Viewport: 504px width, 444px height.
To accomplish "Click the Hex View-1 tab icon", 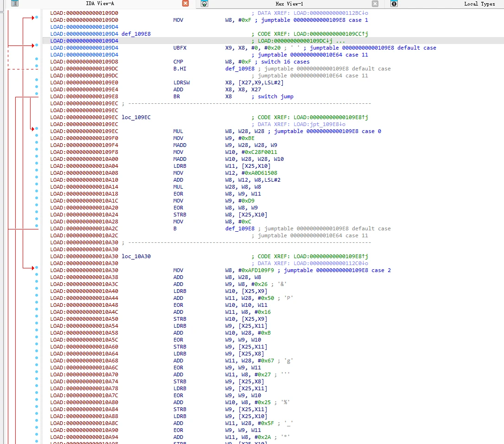I will point(204,4).
